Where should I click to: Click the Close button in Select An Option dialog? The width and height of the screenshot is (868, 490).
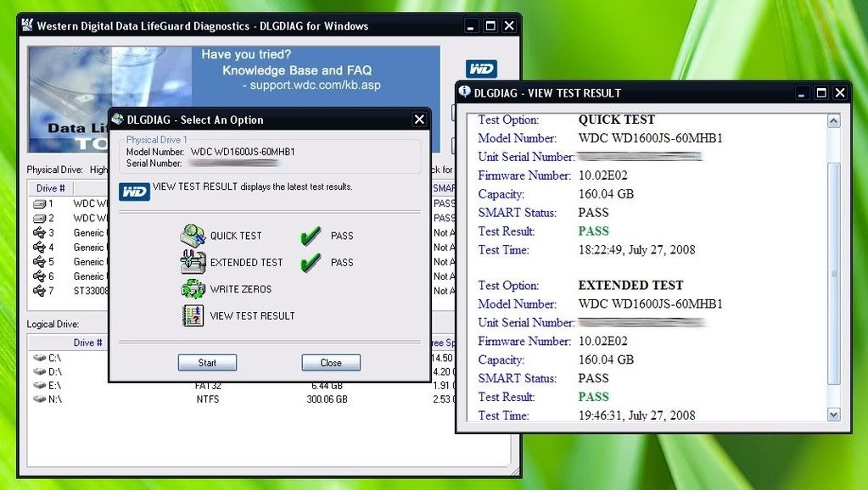click(x=331, y=363)
